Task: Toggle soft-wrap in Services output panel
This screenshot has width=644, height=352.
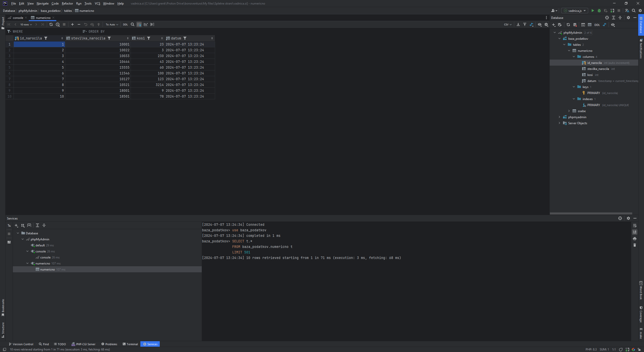Action: tap(634, 226)
